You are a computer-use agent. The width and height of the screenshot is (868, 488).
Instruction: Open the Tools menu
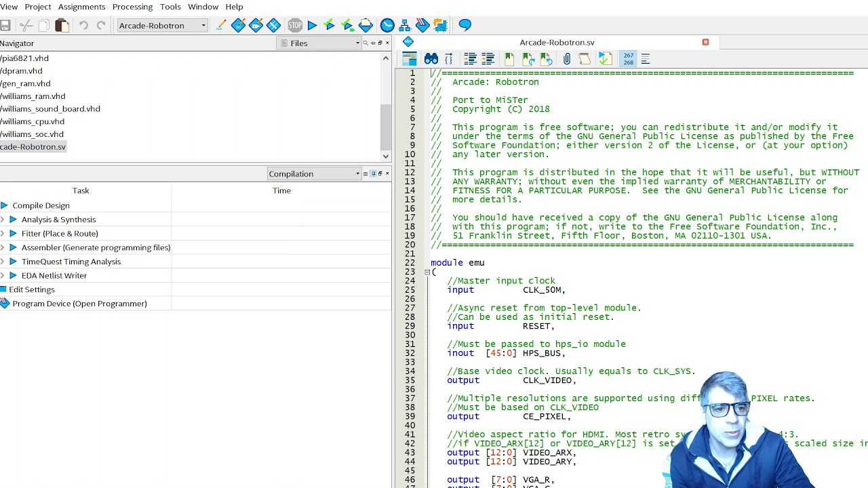point(170,7)
